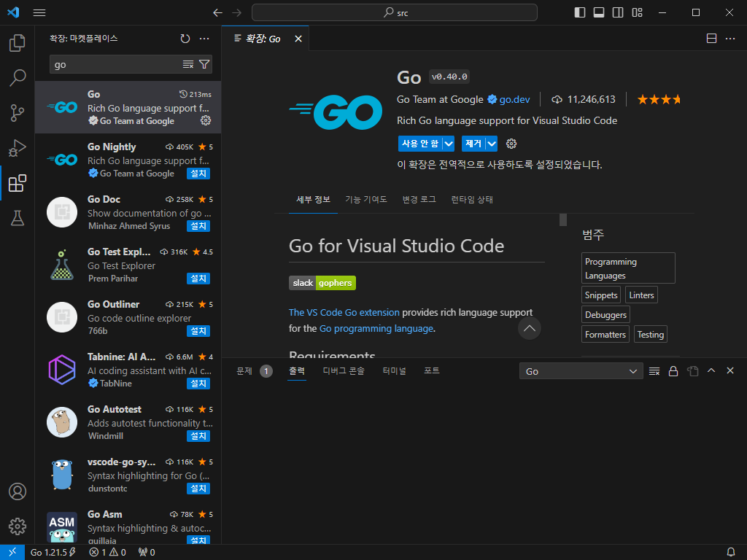Screen dimensions: 747x560
Task: Switch to 세부 정보 tab
Action: pyautogui.click(x=313, y=200)
